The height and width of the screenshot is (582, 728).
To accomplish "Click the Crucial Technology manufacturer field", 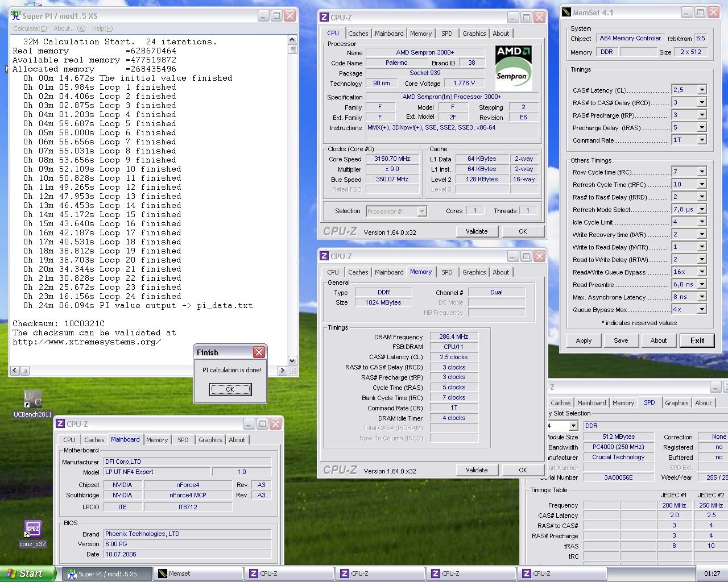I will point(618,457).
